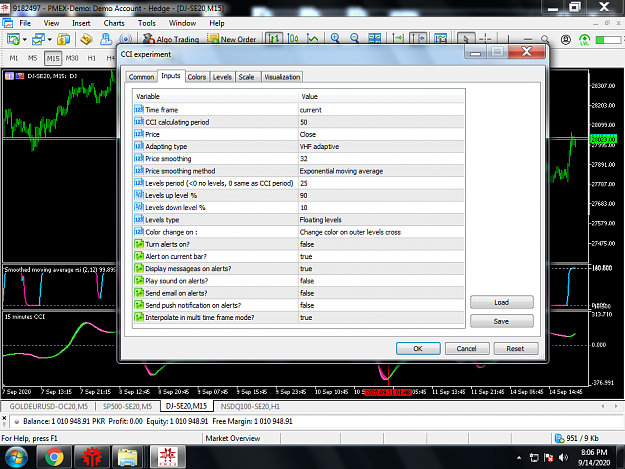This screenshot has height=469, width=625.
Task: Open the Charts menu
Action: click(114, 23)
